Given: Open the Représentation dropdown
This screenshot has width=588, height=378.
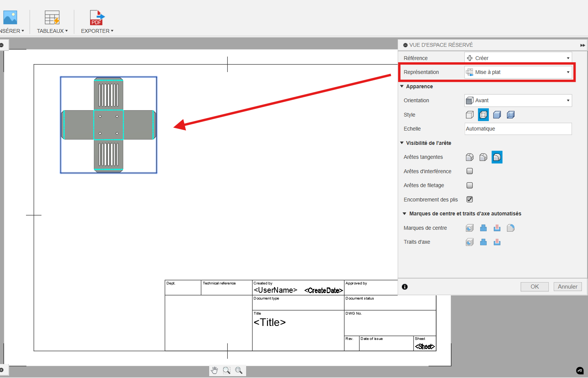Looking at the screenshot, I should 518,72.
